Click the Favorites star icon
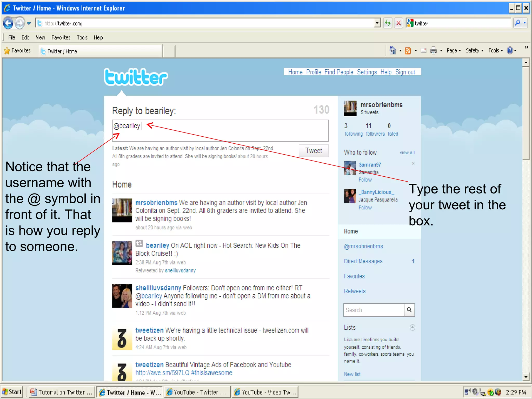The width and height of the screenshot is (532, 399). [x=7, y=51]
